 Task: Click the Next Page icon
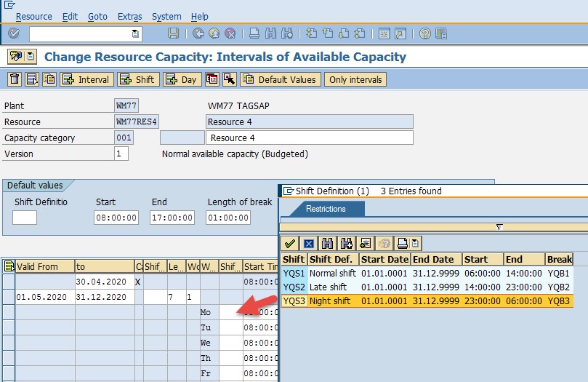(344, 33)
